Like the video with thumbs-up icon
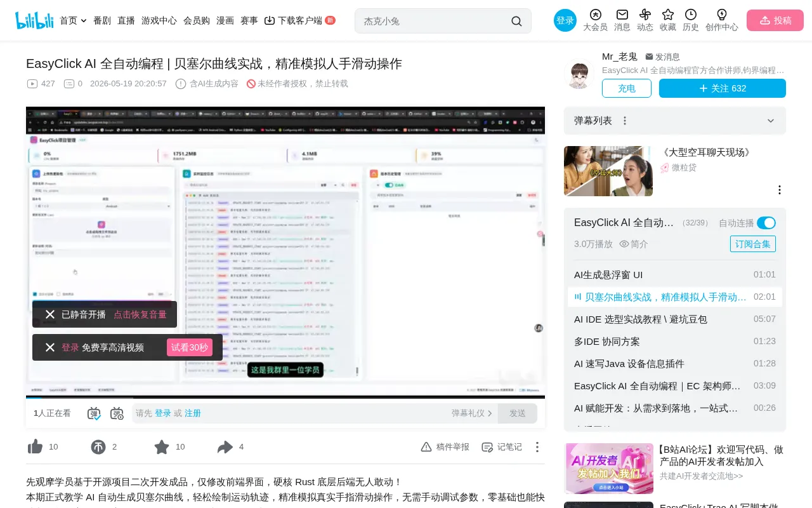The image size is (812, 508). pos(36,447)
